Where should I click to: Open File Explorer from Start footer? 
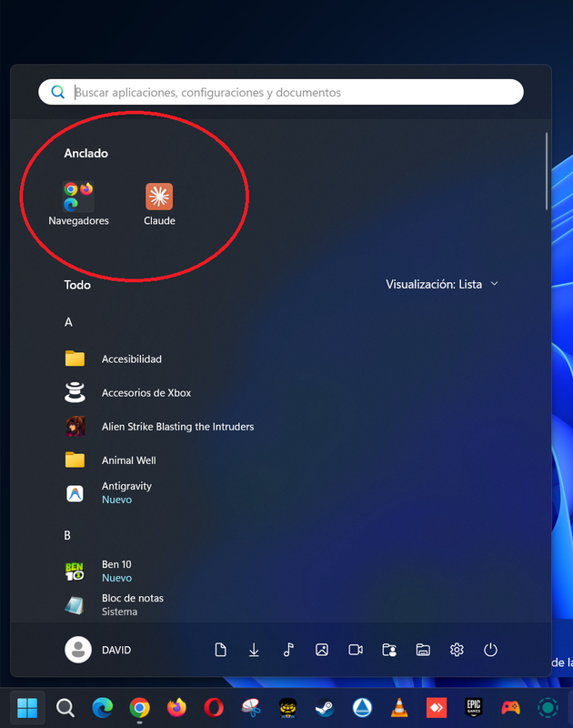point(423,650)
